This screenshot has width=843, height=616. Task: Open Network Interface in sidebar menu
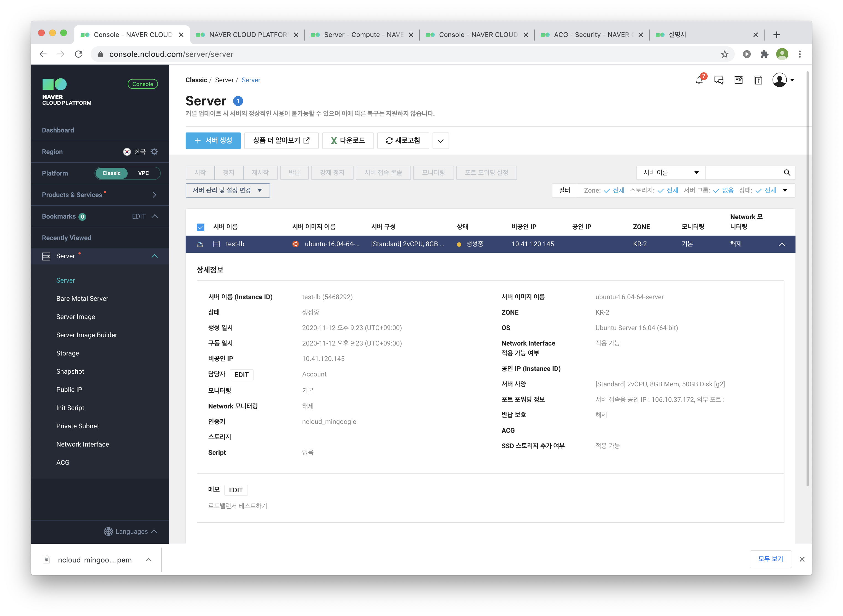[x=83, y=444]
